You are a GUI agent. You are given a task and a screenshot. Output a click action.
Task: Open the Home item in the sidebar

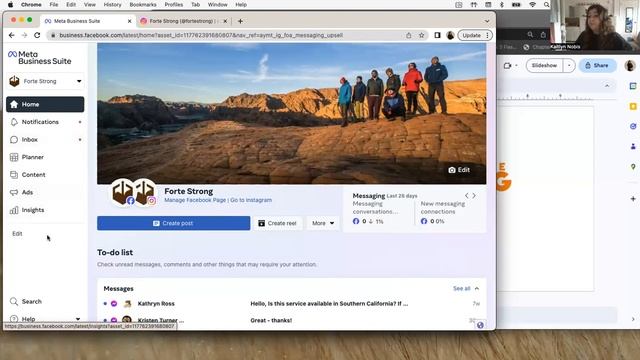pyautogui.click(x=45, y=104)
